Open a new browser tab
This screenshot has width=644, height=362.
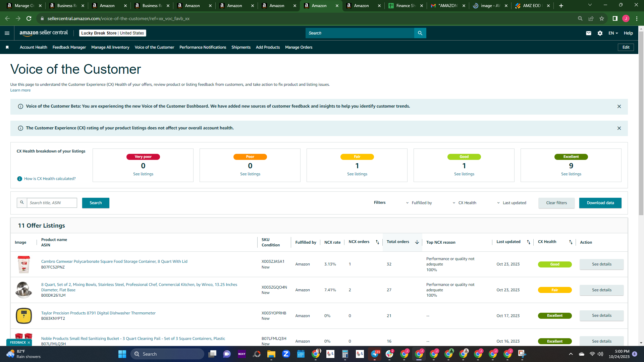point(561,6)
